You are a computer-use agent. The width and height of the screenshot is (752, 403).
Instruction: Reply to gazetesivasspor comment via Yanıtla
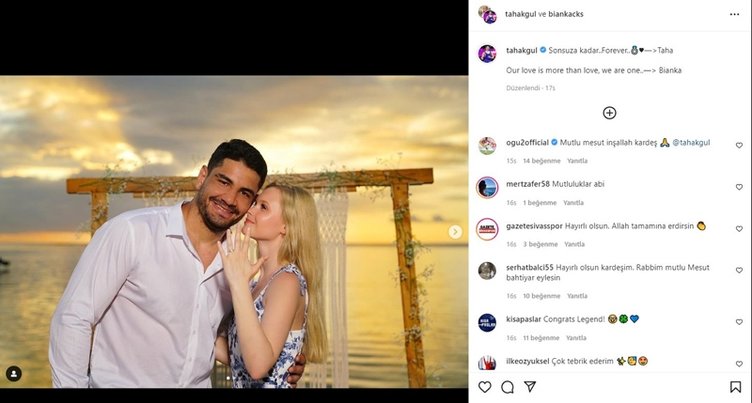(x=577, y=244)
